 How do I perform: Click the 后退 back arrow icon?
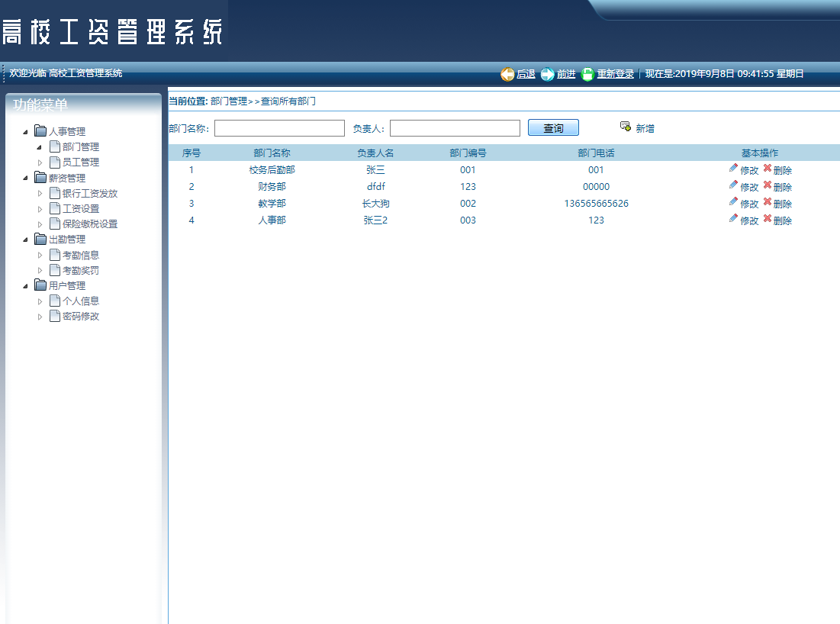coord(507,75)
